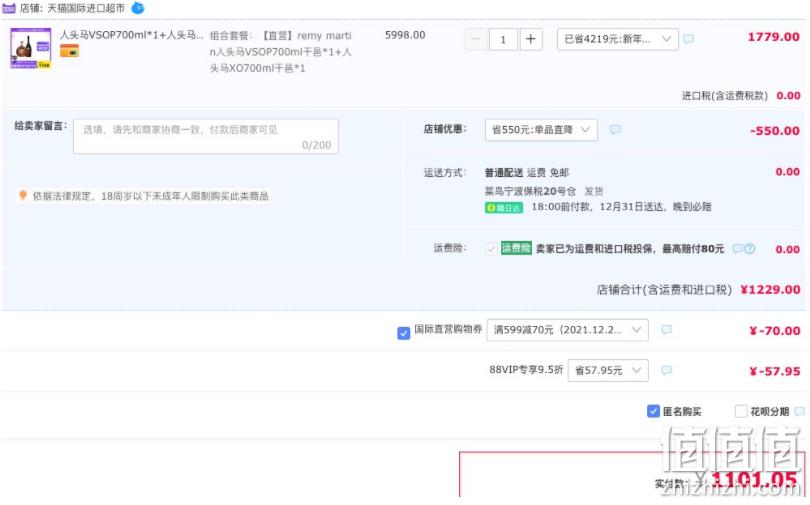Viewport: 810px width, 505px height.
Task: Click the 店铺合计 total ¥1229.00
Action: click(770, 290)
